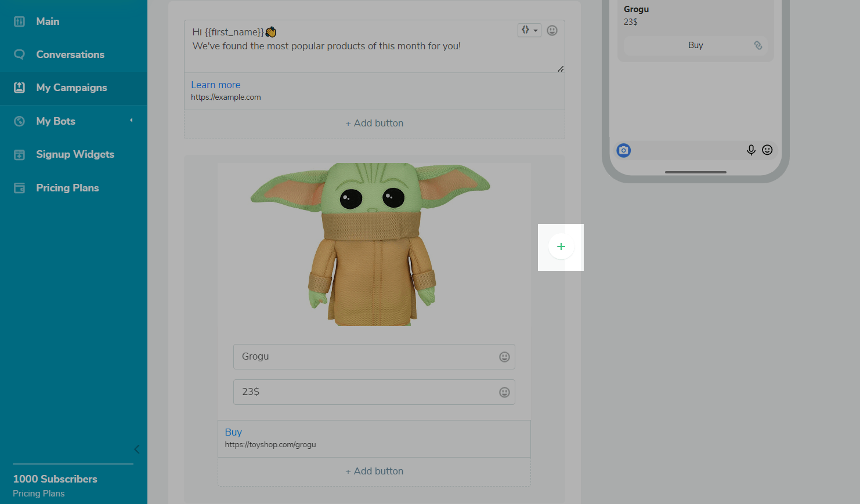Open emoji picker in 23$ price field
This screenshot has width=860, height=504.
coord(504,392)
